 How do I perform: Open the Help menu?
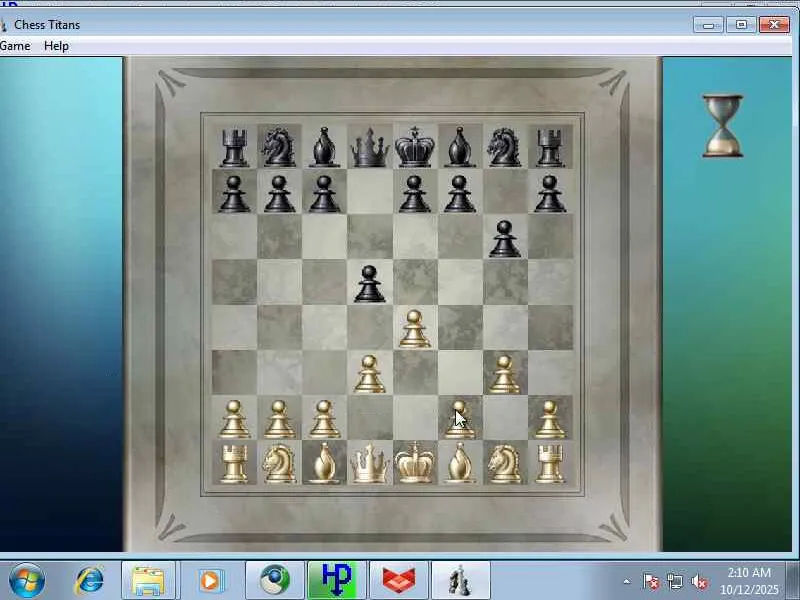[56, 46]
